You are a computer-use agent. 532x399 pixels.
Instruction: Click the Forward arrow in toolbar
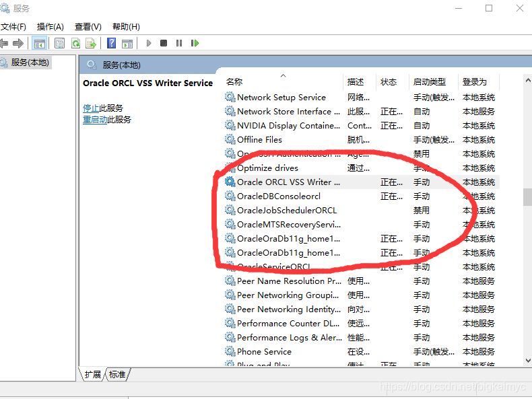(x=18, y=43)
